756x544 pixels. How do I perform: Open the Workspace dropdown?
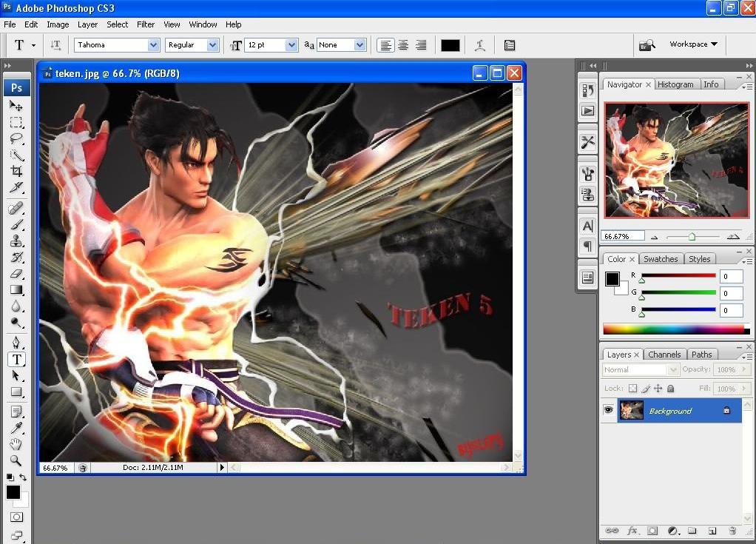click(x=693, y=44)
